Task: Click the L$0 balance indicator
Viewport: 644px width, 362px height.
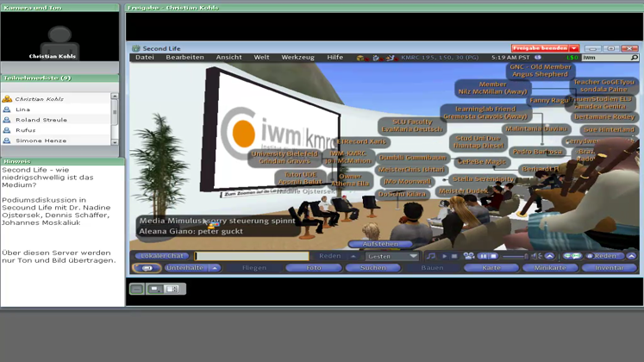Action: [572, 58]
